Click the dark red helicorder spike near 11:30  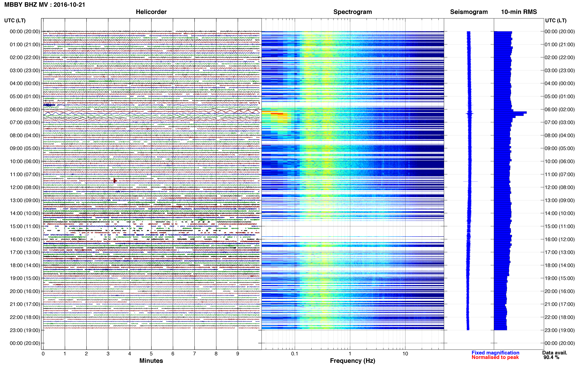[115, 180]
